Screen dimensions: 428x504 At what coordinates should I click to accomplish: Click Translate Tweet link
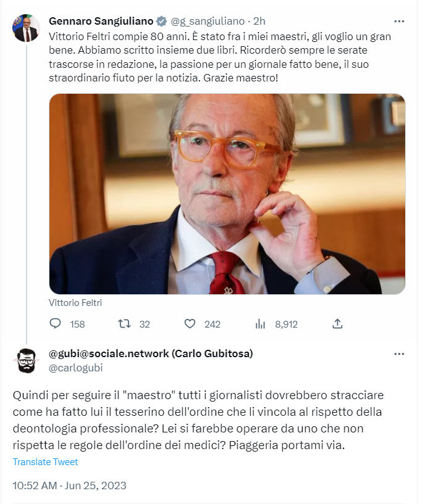pos(45,462)
